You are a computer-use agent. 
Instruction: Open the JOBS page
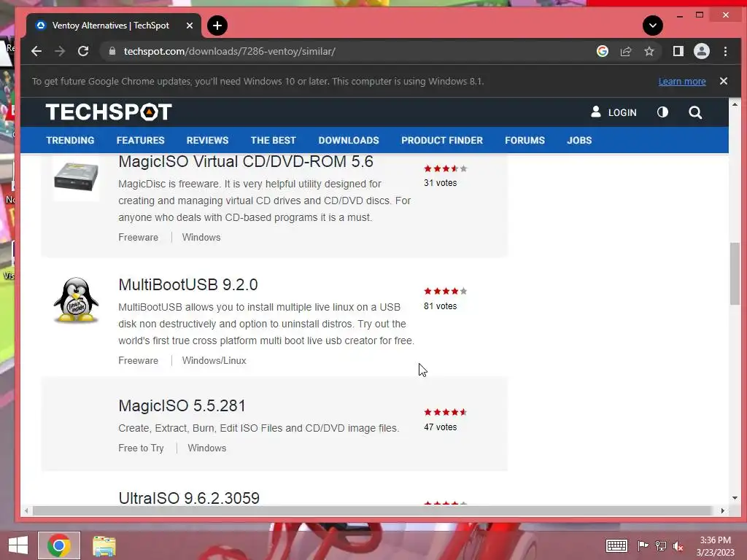click(579, 141)
